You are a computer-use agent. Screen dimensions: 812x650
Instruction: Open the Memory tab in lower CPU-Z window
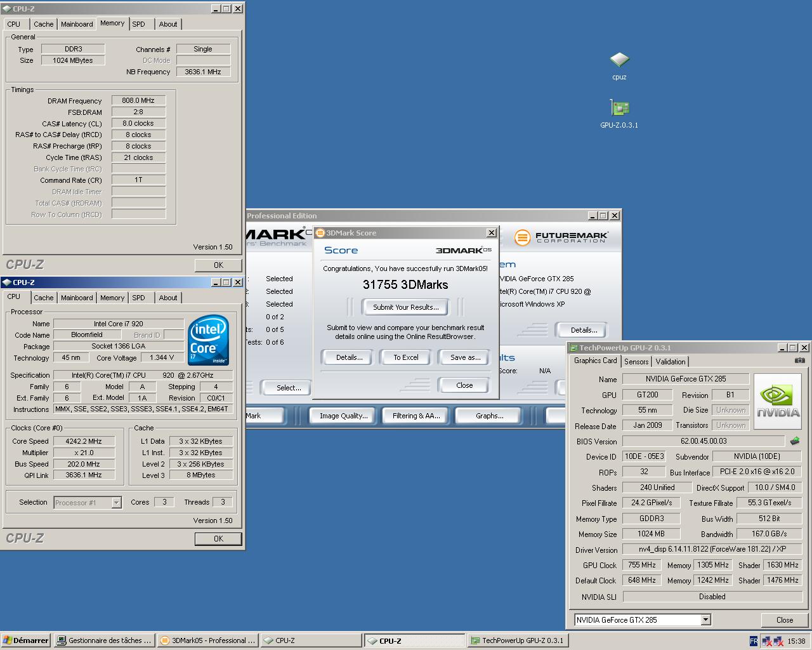pos(112,298)
